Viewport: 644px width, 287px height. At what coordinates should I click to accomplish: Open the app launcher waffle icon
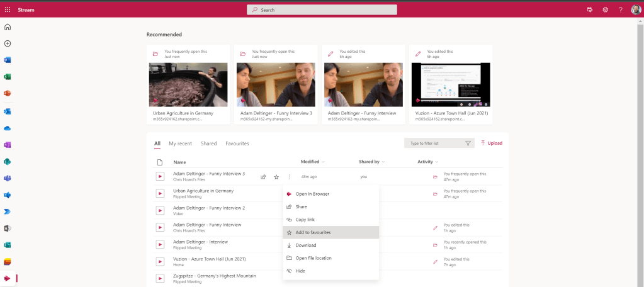coord(8,9)
